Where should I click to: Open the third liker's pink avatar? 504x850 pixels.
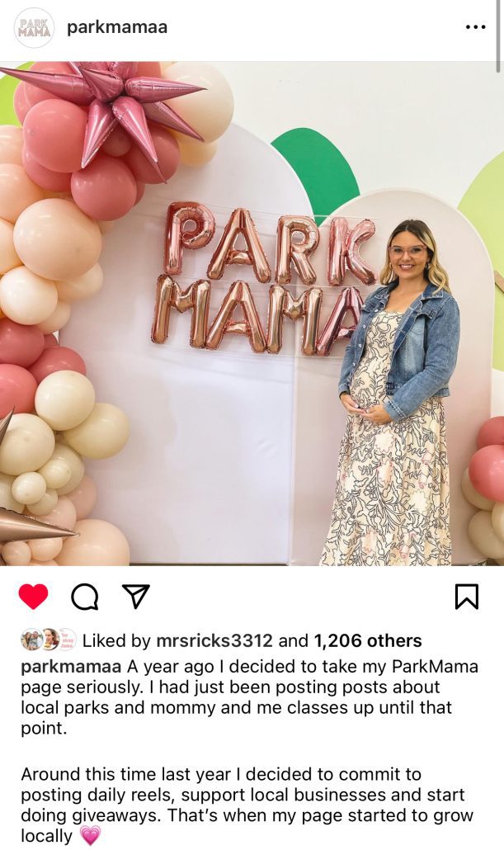pos(67,640)
